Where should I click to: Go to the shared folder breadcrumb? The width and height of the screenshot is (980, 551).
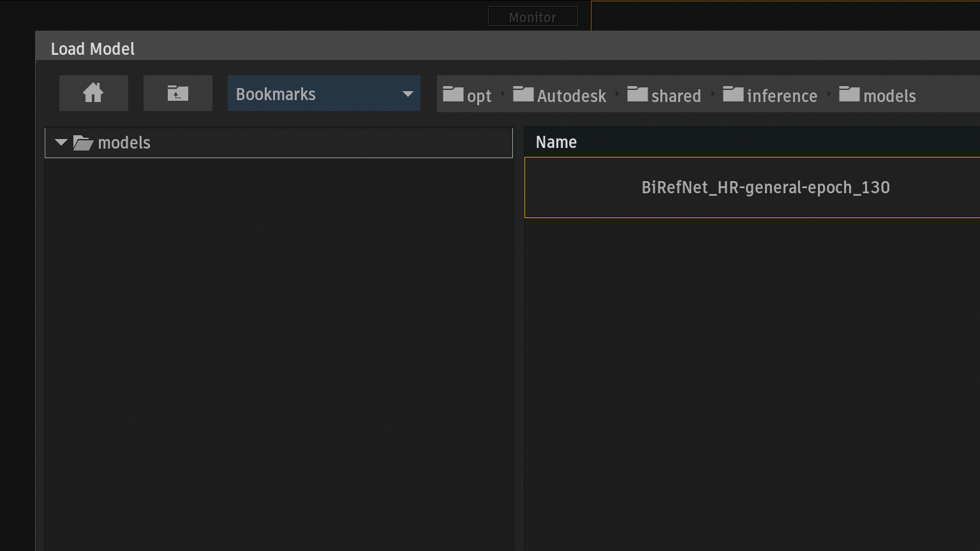[664, 96]
